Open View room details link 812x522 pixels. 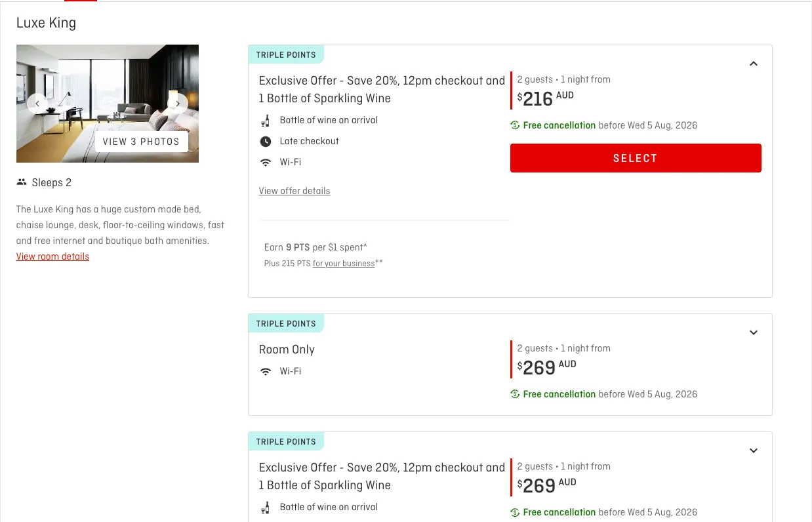52,256
